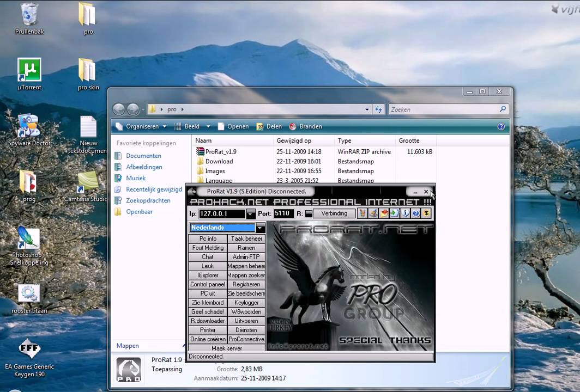Click Delen in Explorer toolbar
Viewport: 580px width, 392px height.
pyautogui.click(x=269, y=126)
